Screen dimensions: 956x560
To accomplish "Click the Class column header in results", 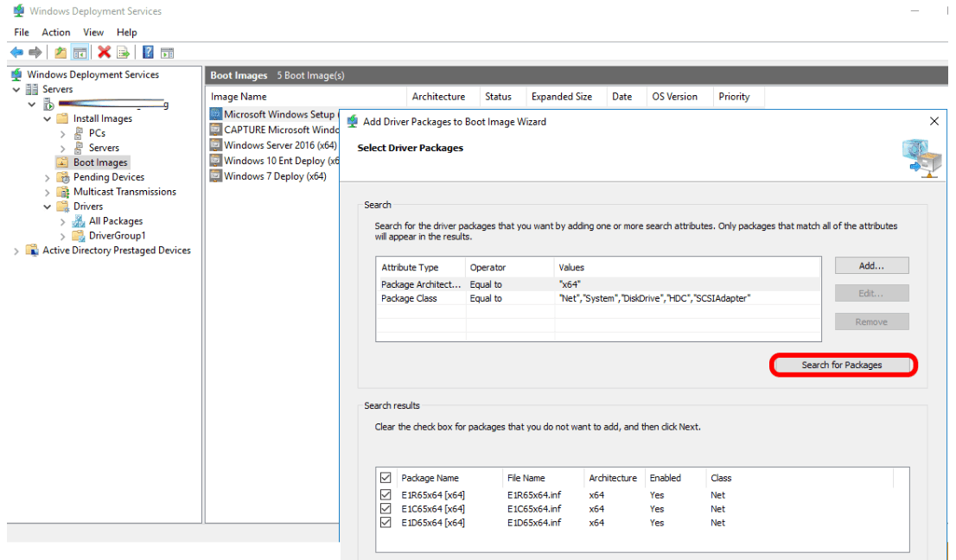I will click(799, 478).
